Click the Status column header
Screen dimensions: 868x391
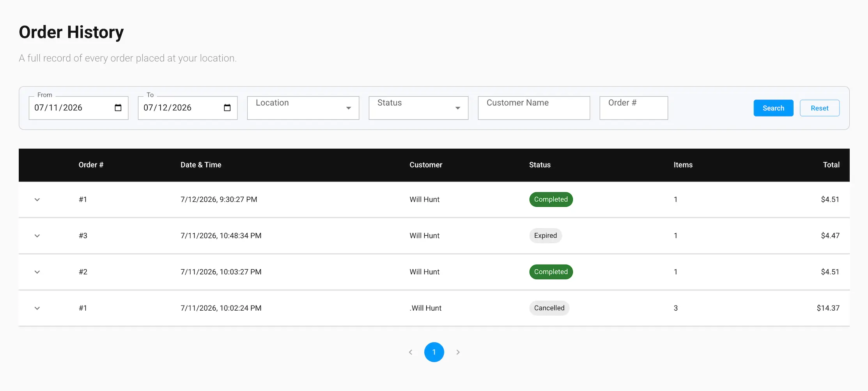point(540,165)
